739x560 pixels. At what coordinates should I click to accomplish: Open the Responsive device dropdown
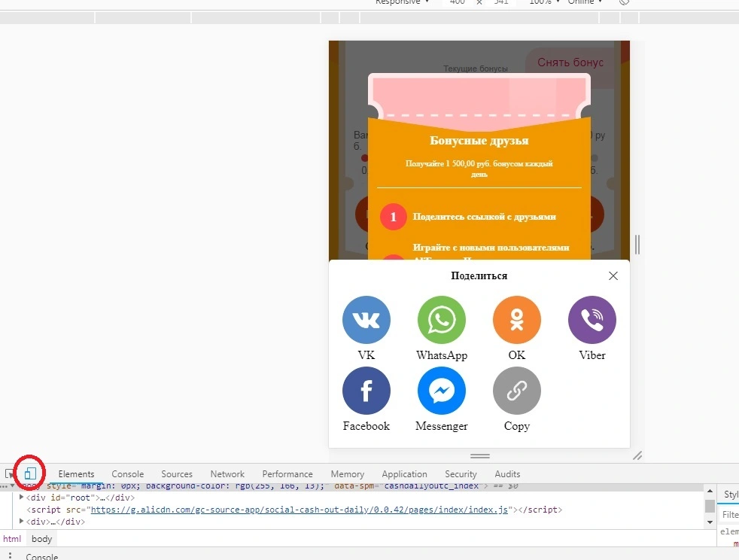(402, 2)
